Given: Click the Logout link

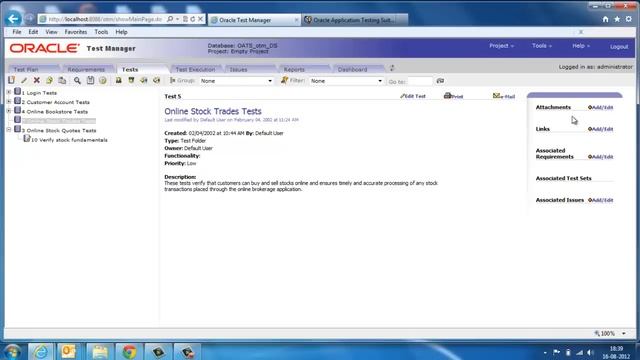Looking at the screenshot, I should coord(619,47).
